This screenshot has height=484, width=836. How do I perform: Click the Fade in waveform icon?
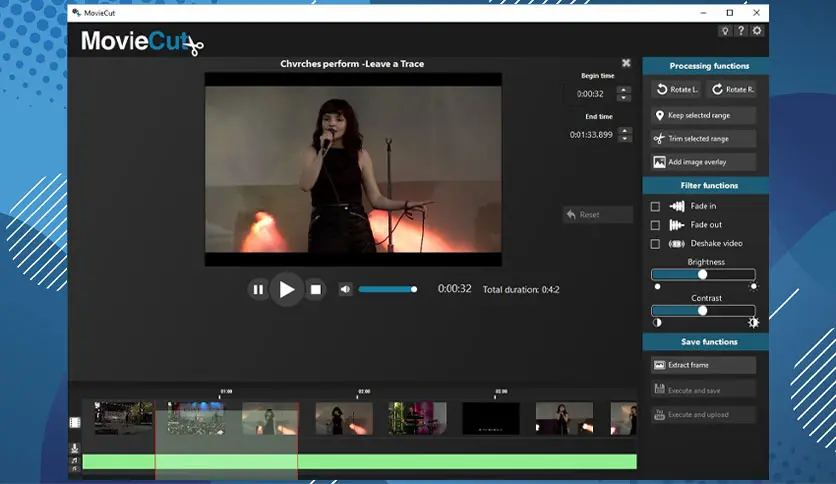point(677,206)
